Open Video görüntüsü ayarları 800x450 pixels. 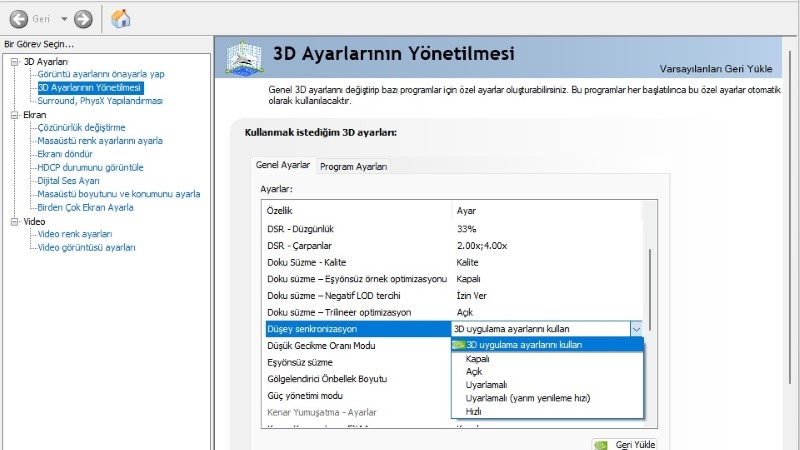(86, 247)
